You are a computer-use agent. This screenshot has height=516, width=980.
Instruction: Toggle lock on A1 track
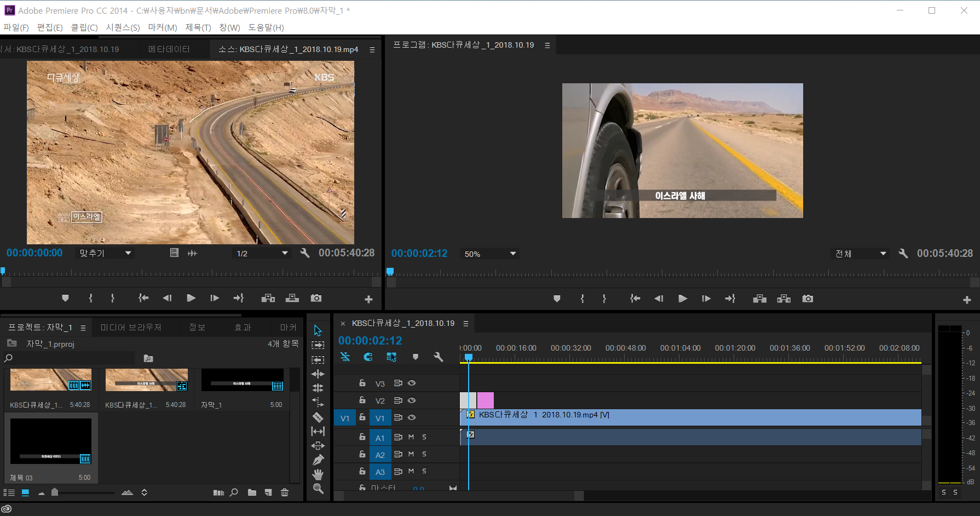pos(362,437)
